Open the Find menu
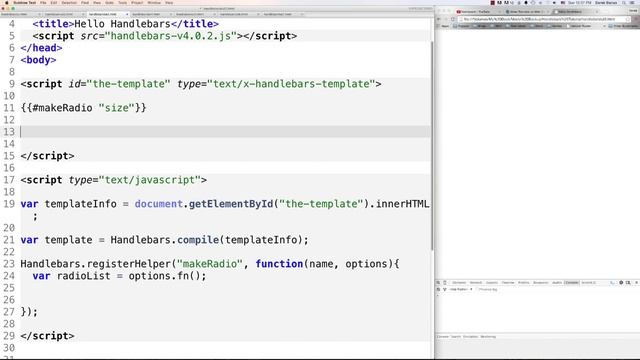 (85, 3)
